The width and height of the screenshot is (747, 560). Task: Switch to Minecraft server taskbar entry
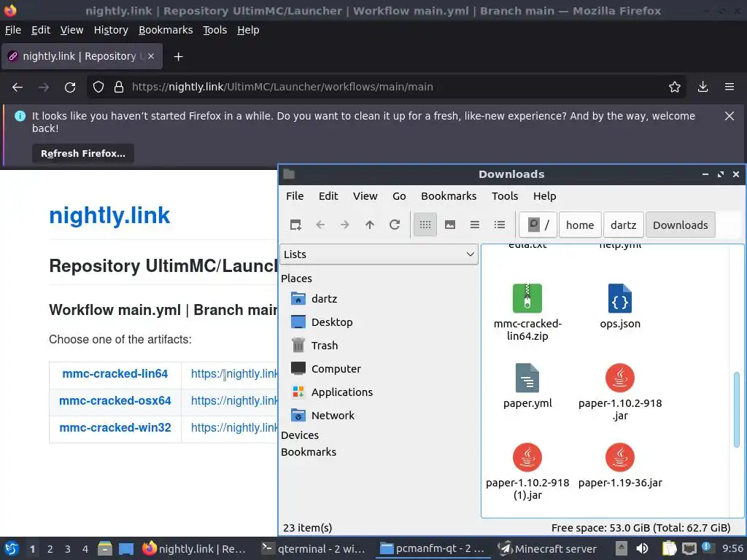click(547, 549)
